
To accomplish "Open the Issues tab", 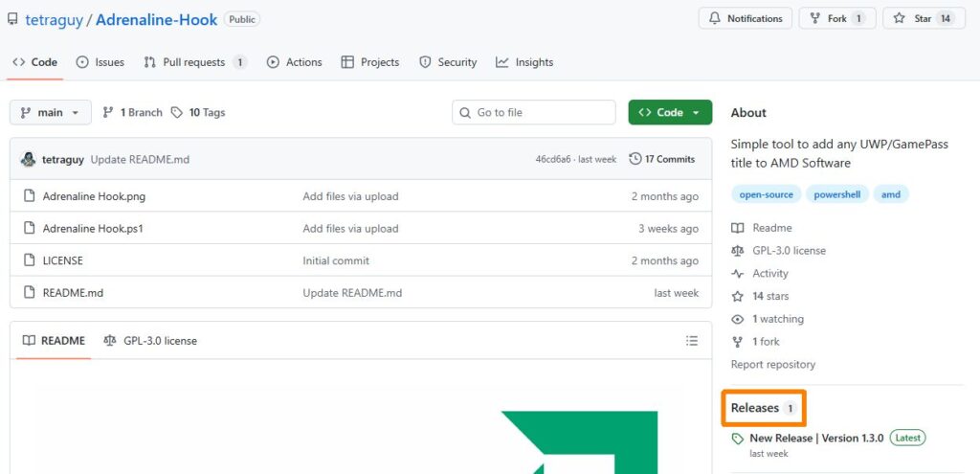I will [x=100, y=62].
